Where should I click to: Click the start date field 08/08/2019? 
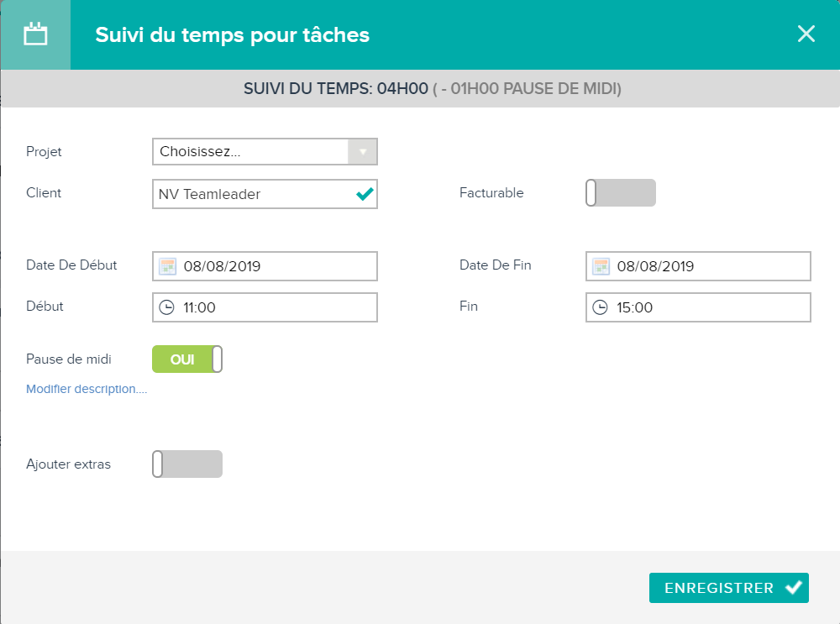click(265, 266)
